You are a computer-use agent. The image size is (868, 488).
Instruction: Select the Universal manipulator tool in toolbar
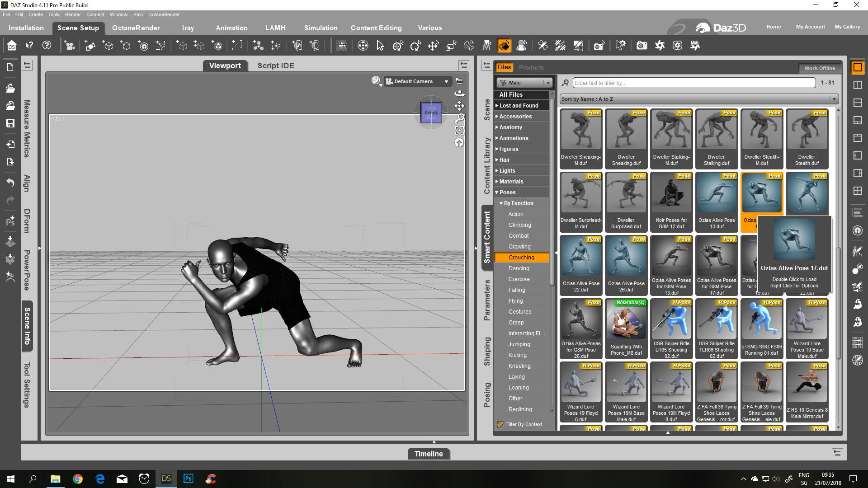pos(398,46)
